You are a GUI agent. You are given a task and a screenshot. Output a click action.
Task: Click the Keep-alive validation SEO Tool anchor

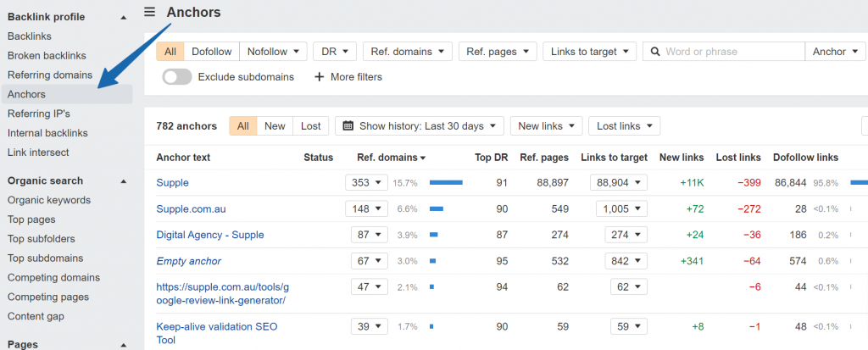click(x=217, y=333)
